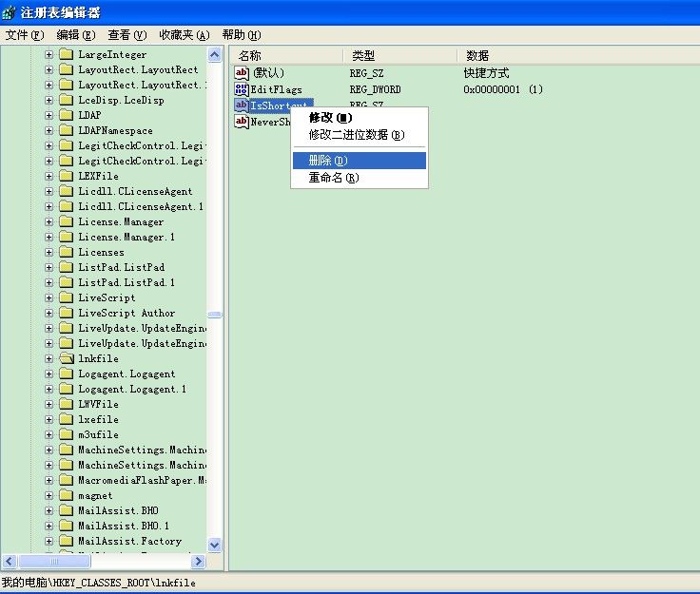
Task: Click the tree's horizontal scrollbar thumb
Action: coord(54,562)
